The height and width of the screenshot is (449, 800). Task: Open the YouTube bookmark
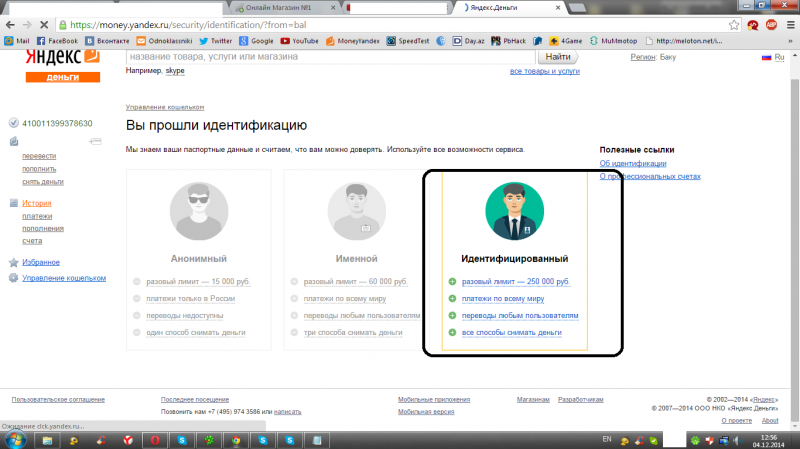click(x=299, y=41)
